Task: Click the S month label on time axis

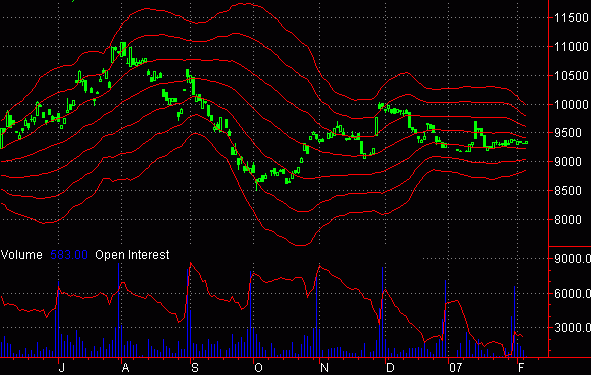Action: (x=194, y=368)
